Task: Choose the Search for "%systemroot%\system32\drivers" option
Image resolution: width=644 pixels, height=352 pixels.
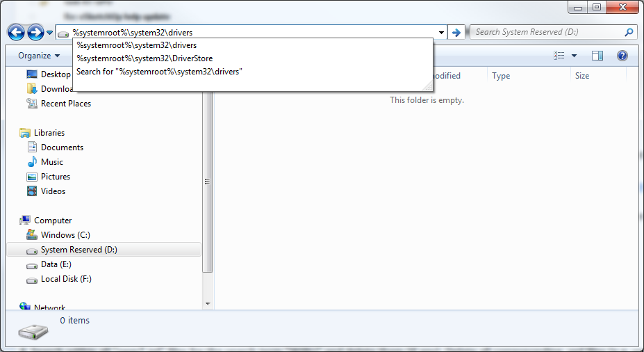Action: [x=158, y=71]
